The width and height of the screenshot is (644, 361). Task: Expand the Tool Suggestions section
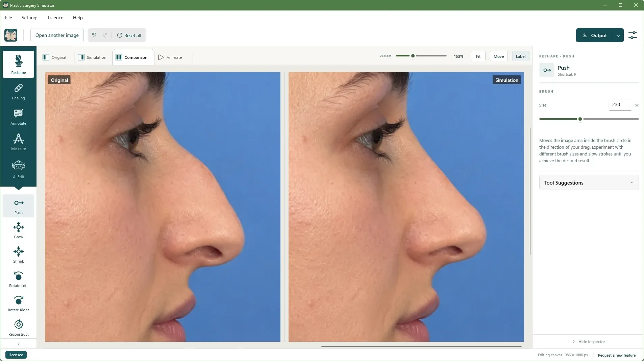tap(589, 183)
